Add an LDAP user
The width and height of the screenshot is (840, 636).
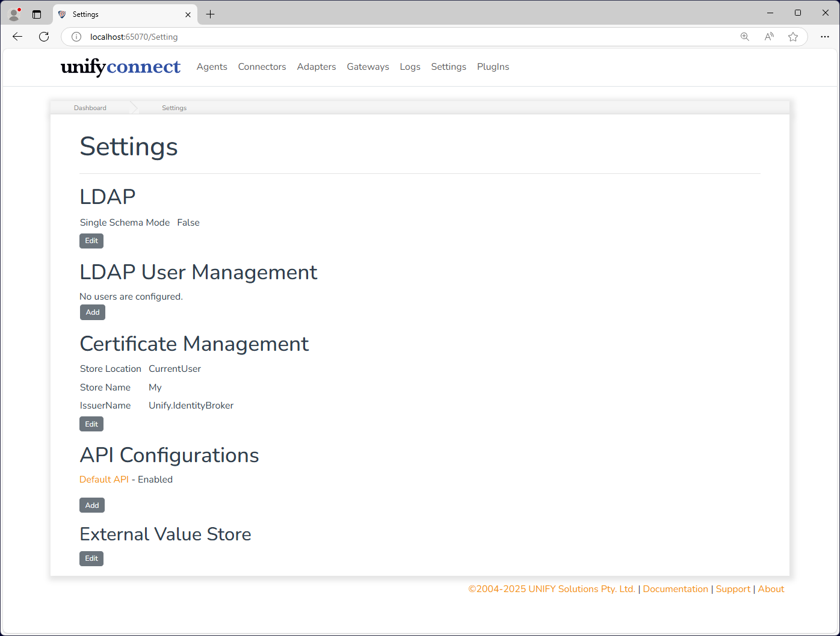(93, 312)
